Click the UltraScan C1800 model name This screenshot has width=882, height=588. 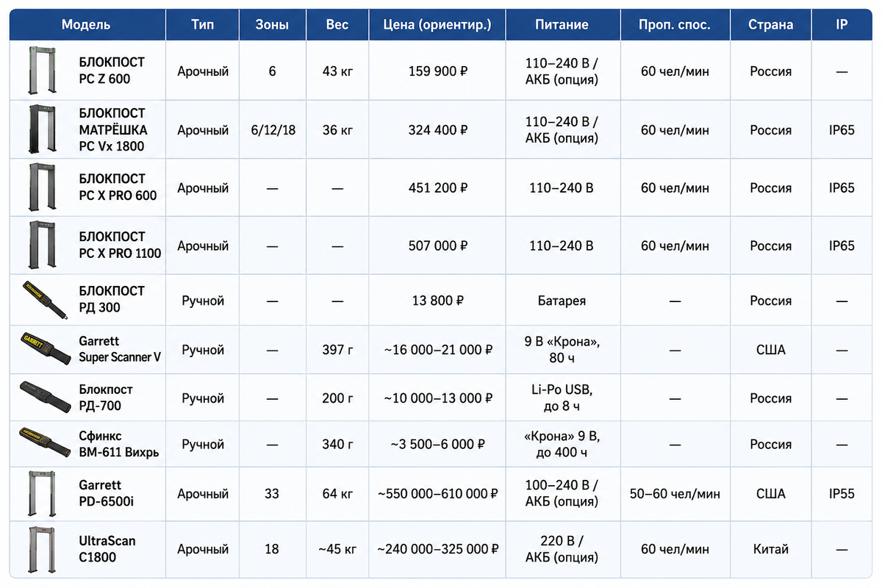coord(107,548)
